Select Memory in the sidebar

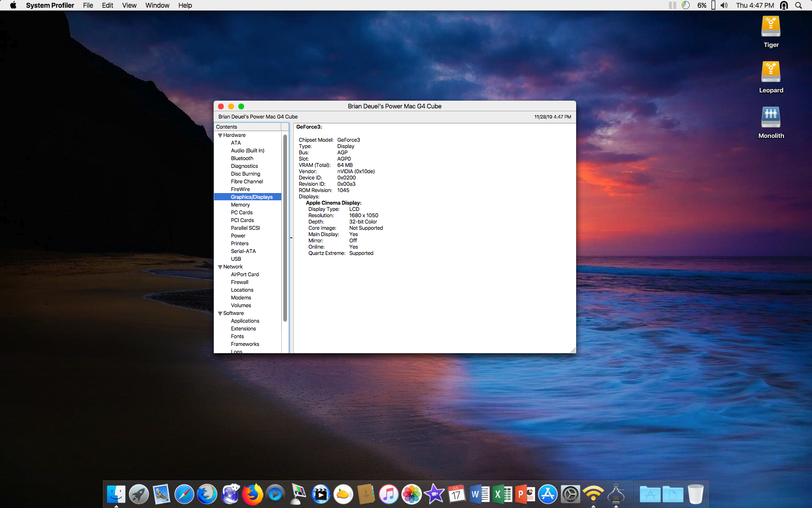pos(240,205)
